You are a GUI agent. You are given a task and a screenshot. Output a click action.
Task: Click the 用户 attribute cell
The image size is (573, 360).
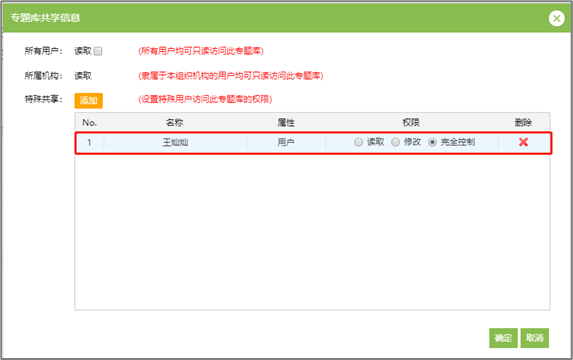point(286,142)
